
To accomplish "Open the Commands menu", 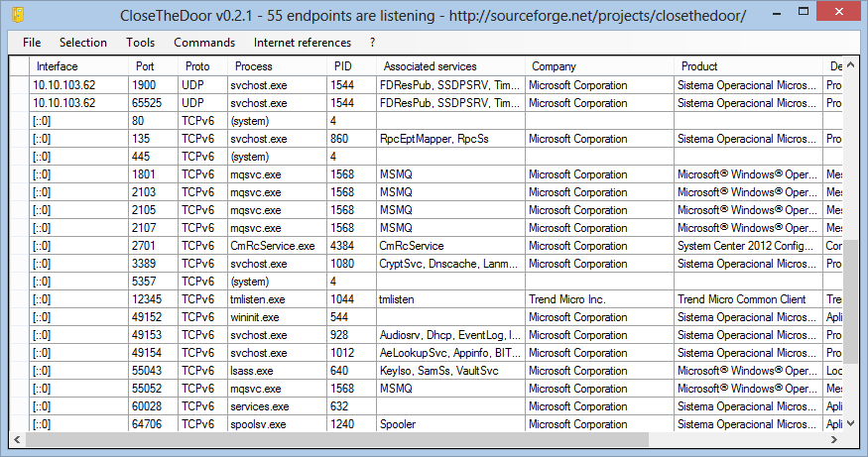I will [204, 43].
